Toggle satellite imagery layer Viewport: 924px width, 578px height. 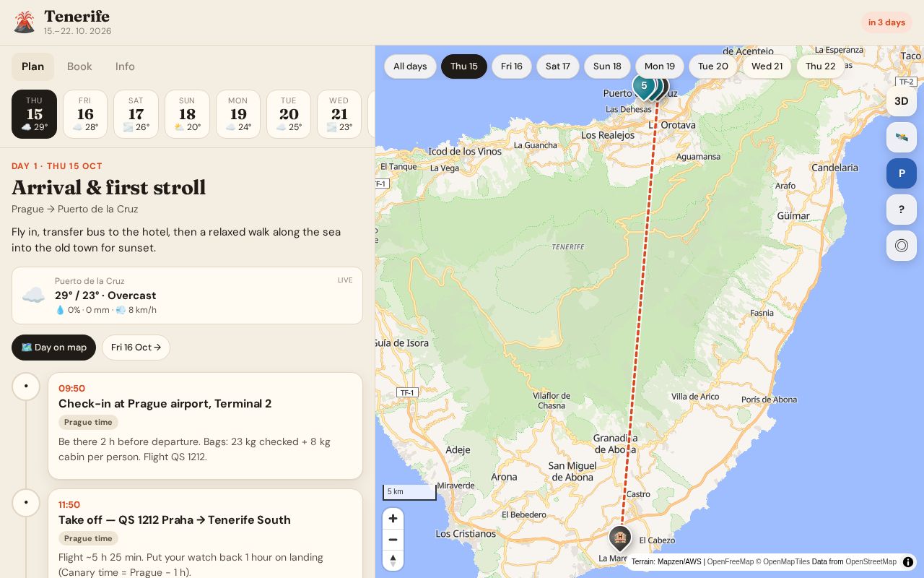[x=902, y=137]
